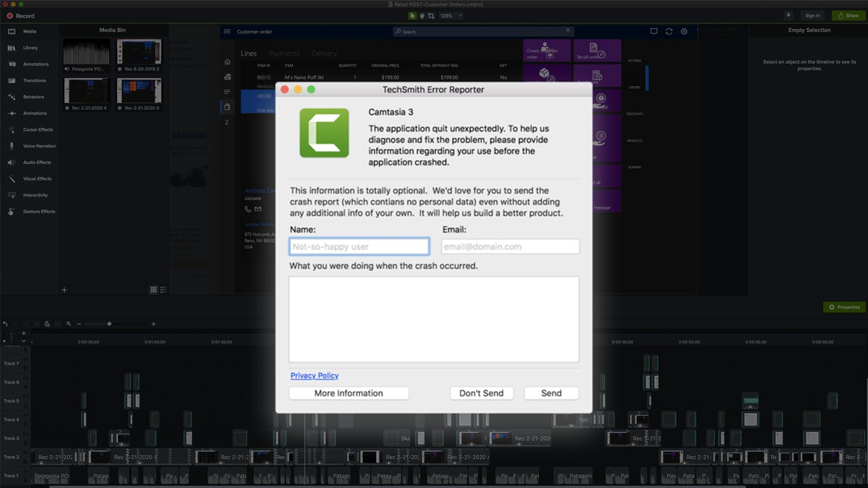The width and height of the screenshot is (868, 488).
Task: Select the pan hand tool
Action: (422, 16)
